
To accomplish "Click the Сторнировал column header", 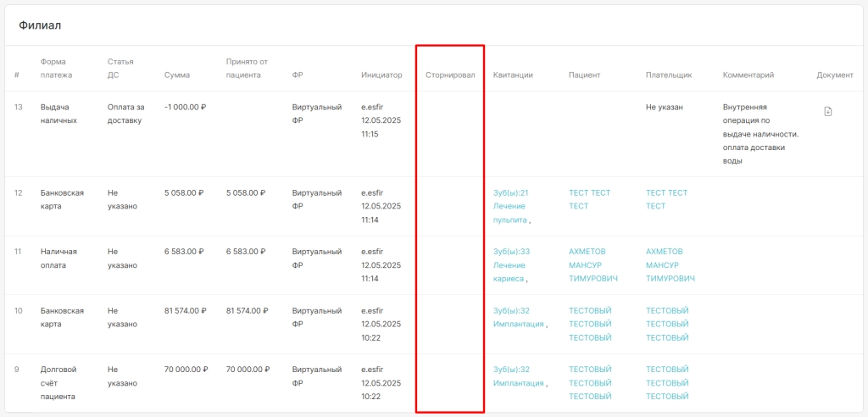I will 450,75.
